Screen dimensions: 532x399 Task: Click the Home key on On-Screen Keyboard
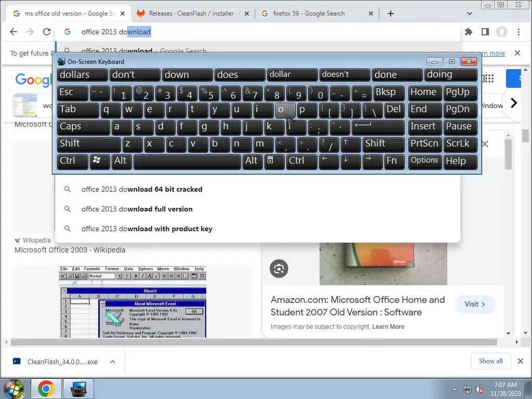[x=424, y=93]
